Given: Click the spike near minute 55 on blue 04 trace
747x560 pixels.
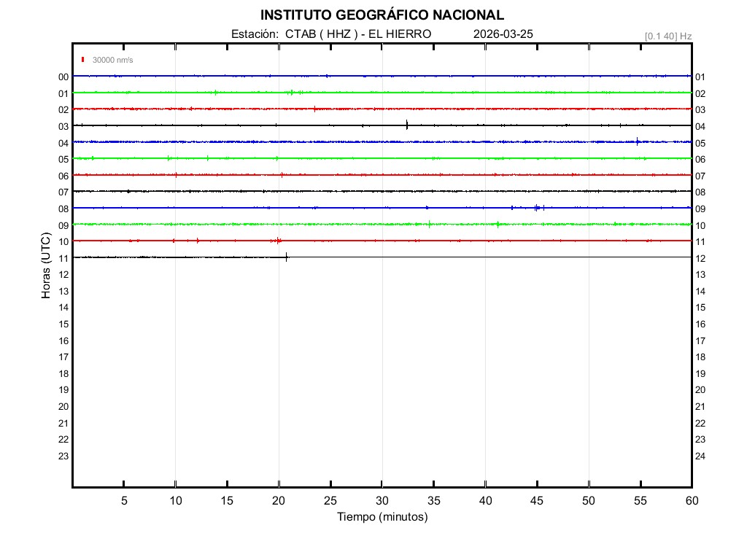Looking at the screenshot, I should tap(638, 141).
